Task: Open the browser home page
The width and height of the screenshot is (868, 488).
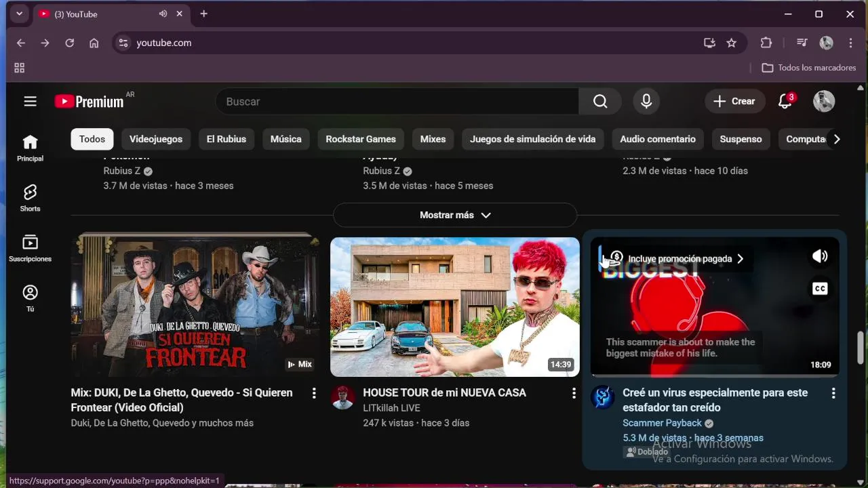Action: (94, 43)
